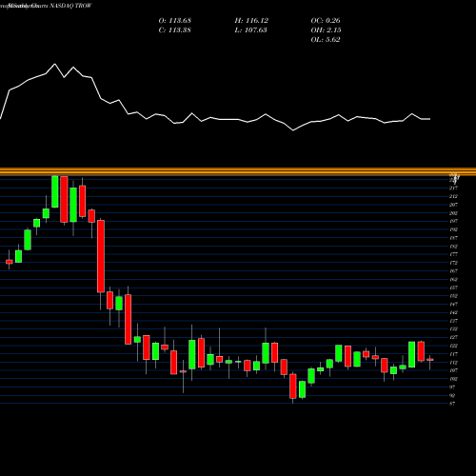
Task: Select the OL: 5.62 reading
Action: pyautogui.click(x=326, y=40)
